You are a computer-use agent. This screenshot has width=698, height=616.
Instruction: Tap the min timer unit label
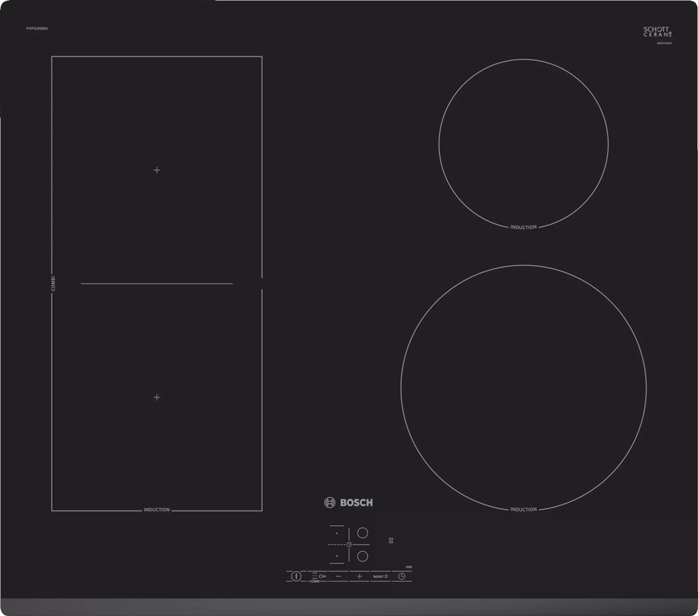(408, 566)
